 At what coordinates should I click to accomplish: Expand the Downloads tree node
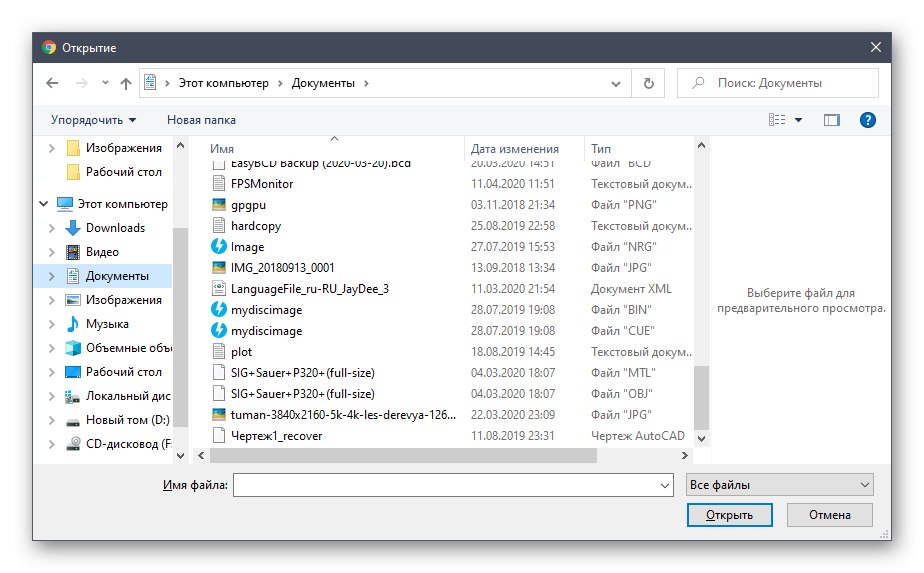click(51, 228)
